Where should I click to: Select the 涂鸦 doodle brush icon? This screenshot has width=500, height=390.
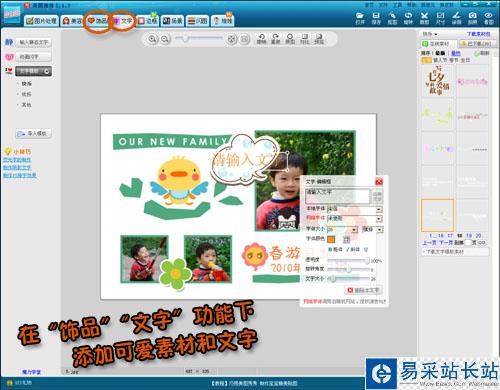coord(456,18)
